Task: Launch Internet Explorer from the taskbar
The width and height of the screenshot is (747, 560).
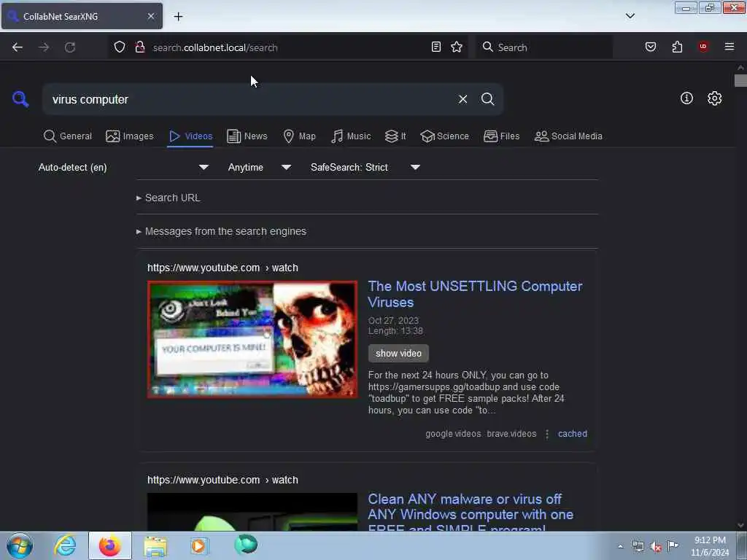Action: (65, 545)
